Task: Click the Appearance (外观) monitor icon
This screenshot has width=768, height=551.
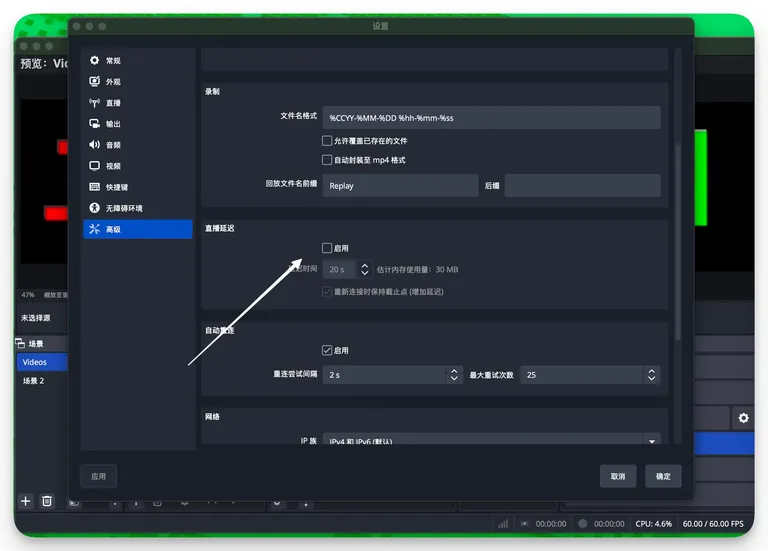Action: [95, 82]
